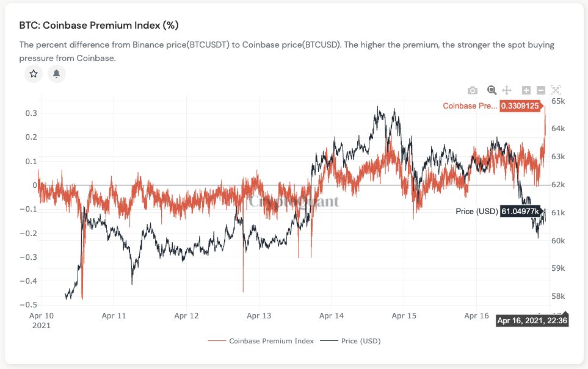The height and width of the screenshot is (369, 588).
Task: Zoom out using the minus icon
Action: 541,90
